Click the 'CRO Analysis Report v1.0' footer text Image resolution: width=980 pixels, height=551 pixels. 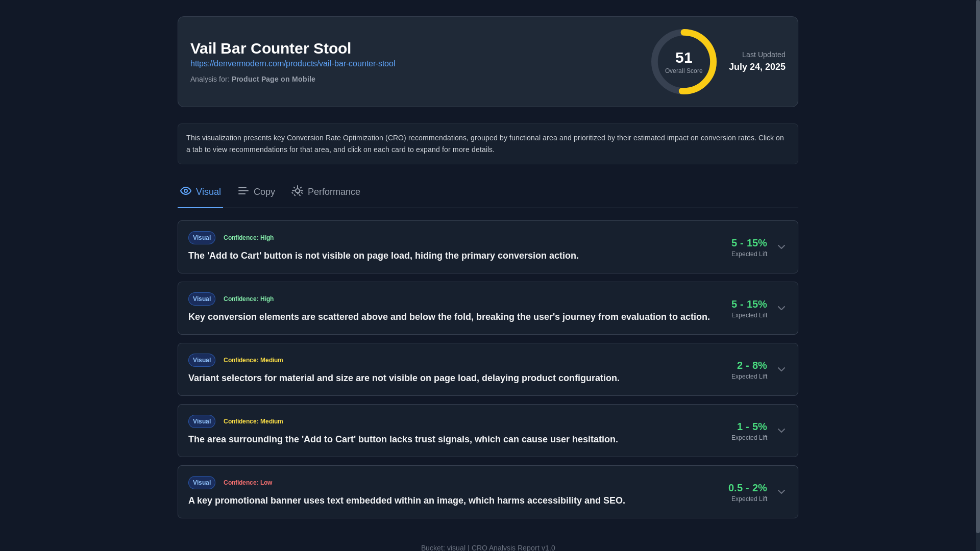click(x=513, y=547)
